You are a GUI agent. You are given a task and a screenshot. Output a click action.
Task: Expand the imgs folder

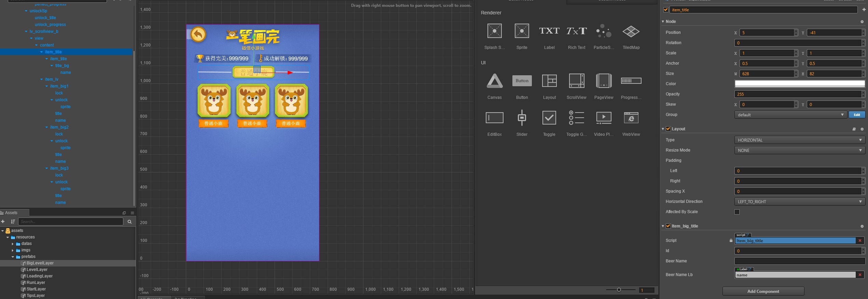point(13,250)
